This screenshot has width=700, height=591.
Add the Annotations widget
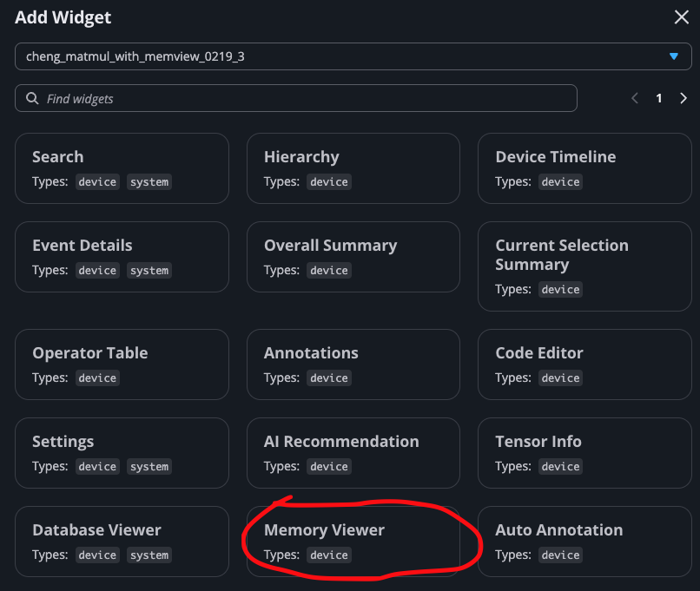tap(353, 364)
